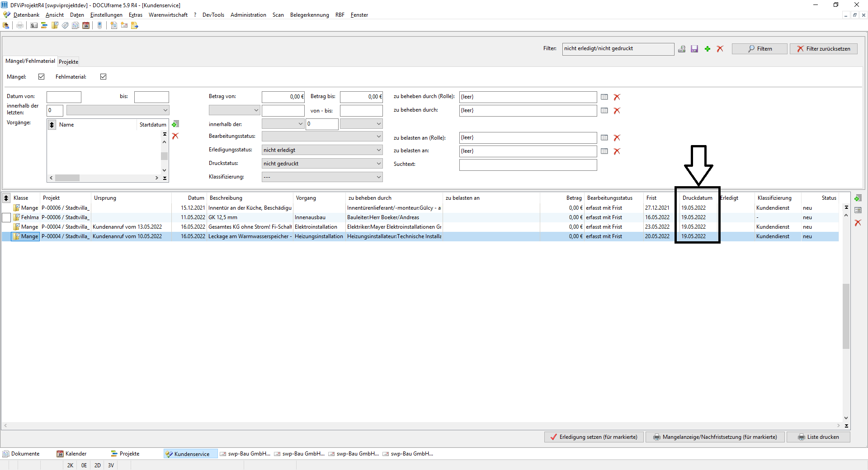The height and width of the screenshot is (470, 868).
Task: Open the Datenbank menu
Action: (x=26, y=15)
